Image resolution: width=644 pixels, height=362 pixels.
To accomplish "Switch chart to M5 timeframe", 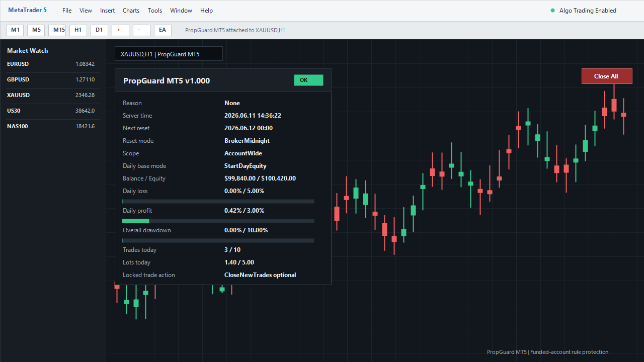I will pyautogui.click(x=36, y=30).
